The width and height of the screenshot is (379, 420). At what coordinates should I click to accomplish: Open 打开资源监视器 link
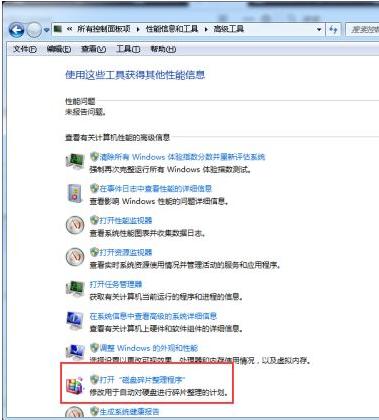point(126,252)
